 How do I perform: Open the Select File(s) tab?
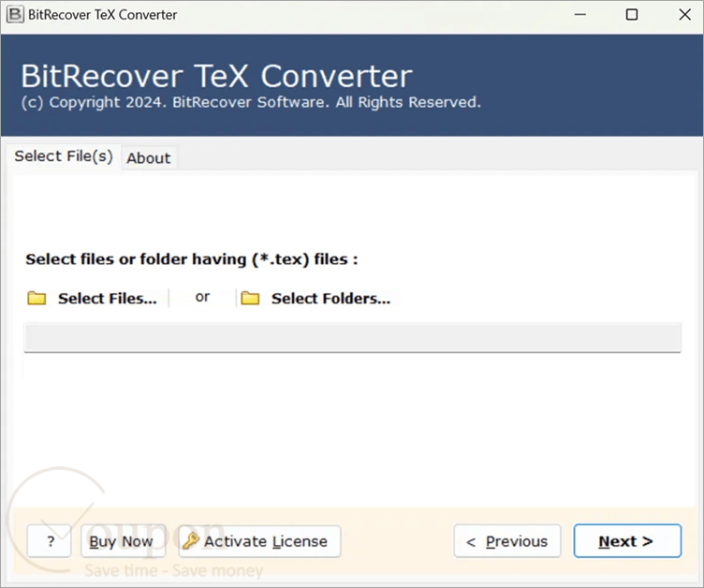coord(64,156)
